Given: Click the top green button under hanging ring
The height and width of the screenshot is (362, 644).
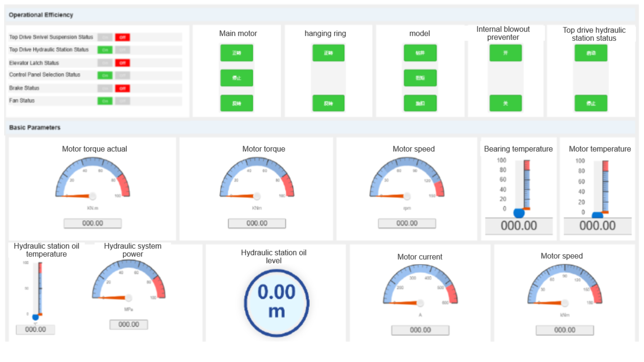Looking at the screenshot, I should pyautogui.click(x=328, y=53).
